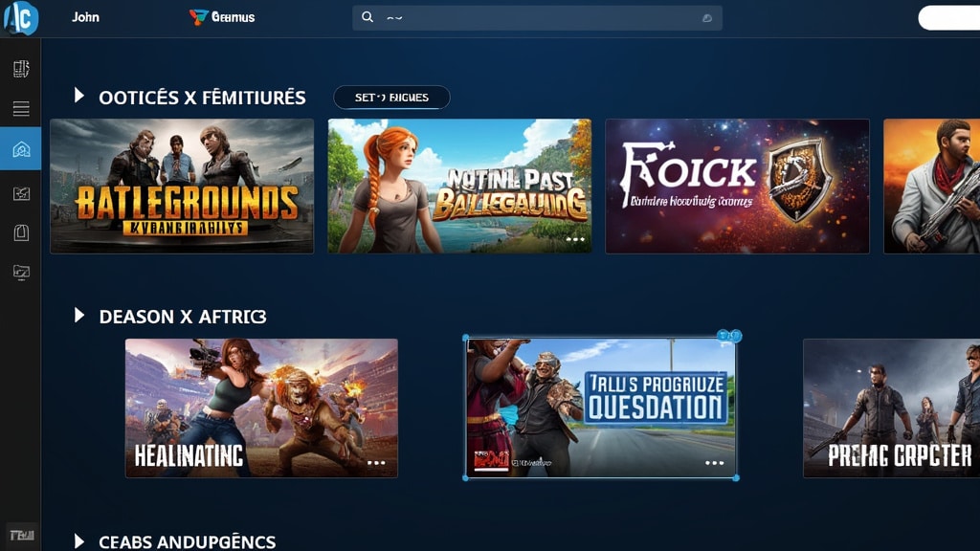Open the hamburger menu icon in sidebar
The width and height of the screenshot is (980, 551).
click(21, 109)
